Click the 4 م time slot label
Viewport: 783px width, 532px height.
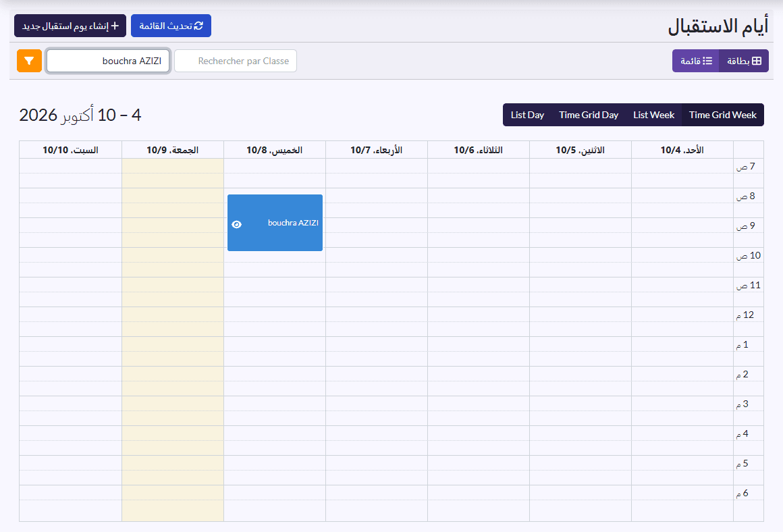coord(742,434)
